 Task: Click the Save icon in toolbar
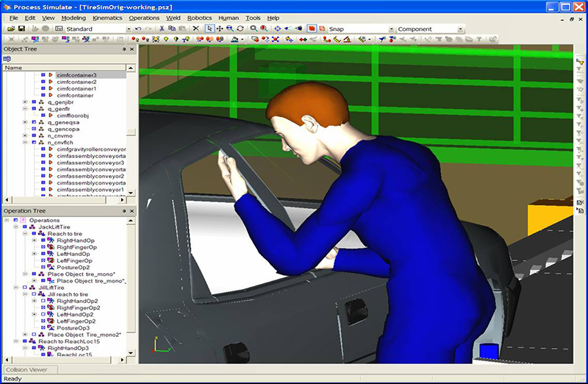(x=21, y=29)
